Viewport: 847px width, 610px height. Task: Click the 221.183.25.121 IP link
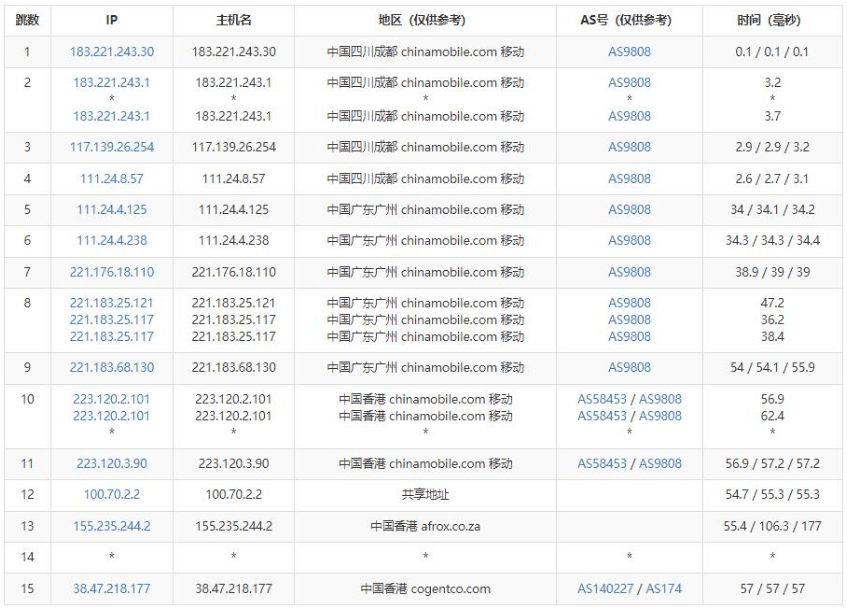[112, 303]
